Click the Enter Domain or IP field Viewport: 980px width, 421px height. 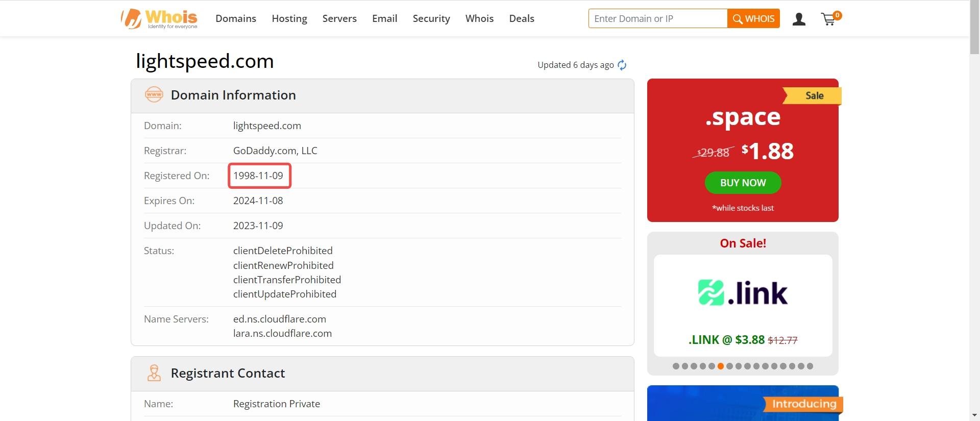(658, 18)
